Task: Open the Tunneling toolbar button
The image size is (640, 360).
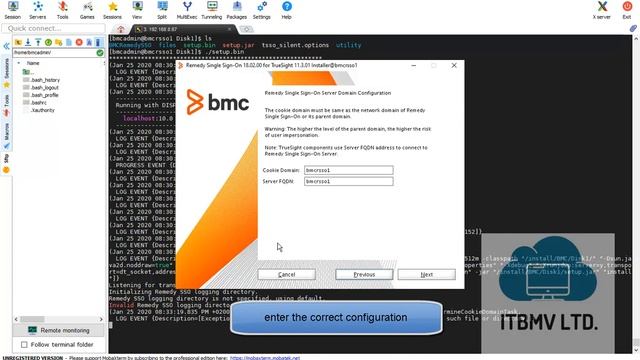Action: pos(212,10)
